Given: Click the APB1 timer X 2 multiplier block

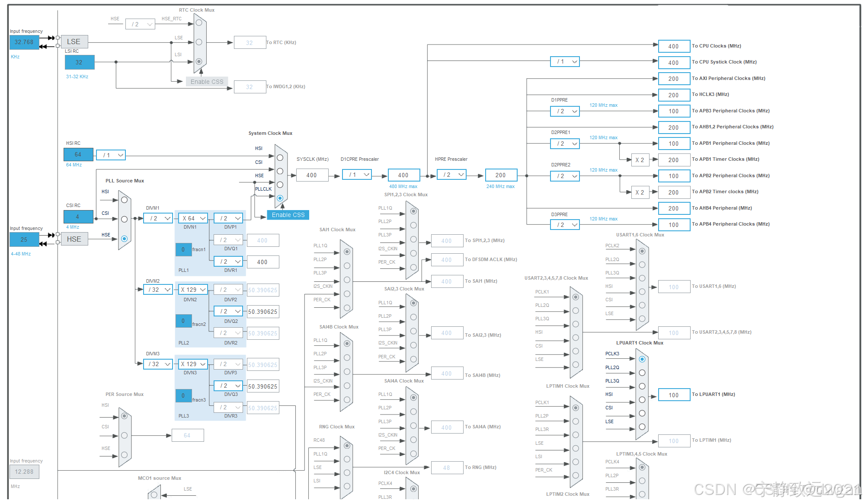Looking at the screenshot, I should pyautogui.click(x=640, y=160).
